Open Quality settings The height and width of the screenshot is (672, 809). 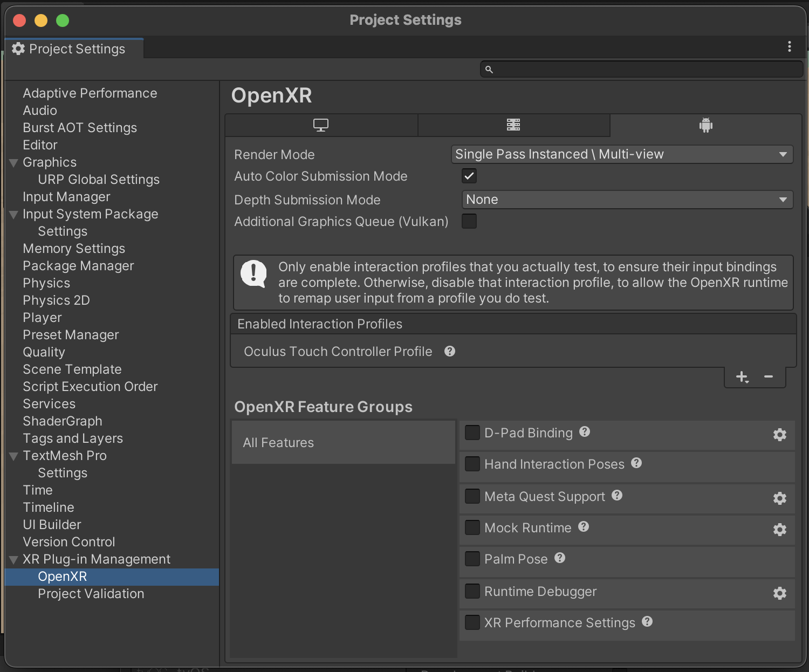44,352
